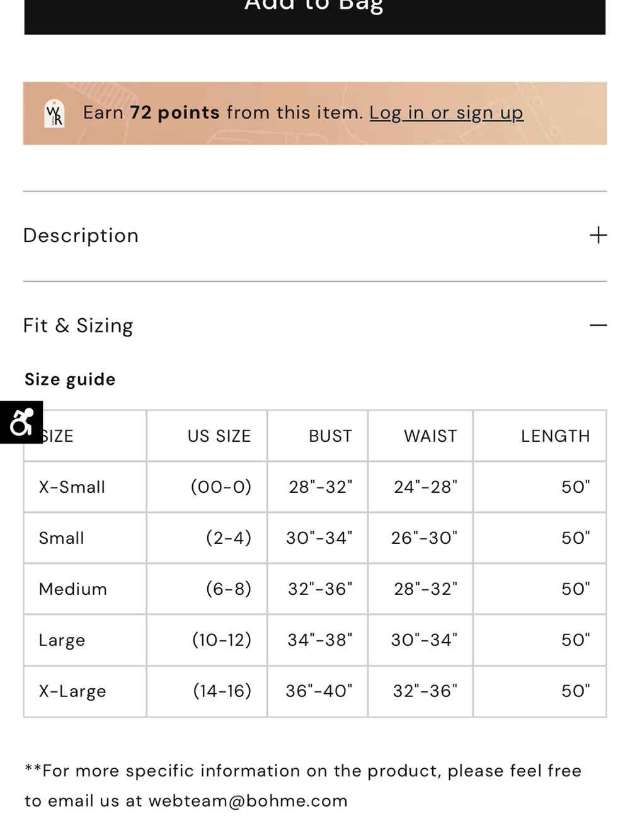
Task: Click the Large US size (10-12) cell
Action: point(207,640)
